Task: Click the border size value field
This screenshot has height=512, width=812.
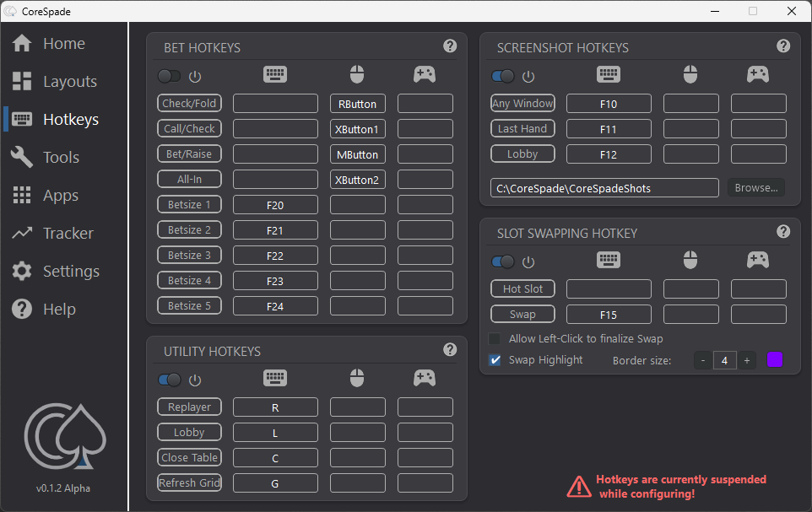Action: pos(724,360)
